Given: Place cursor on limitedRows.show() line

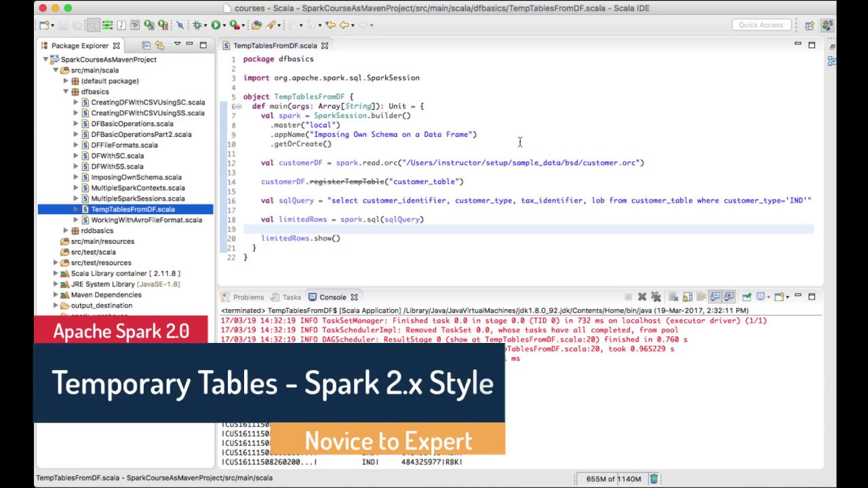Looking at the screenshot, I should pyautogui.click(x=300, y=239).
